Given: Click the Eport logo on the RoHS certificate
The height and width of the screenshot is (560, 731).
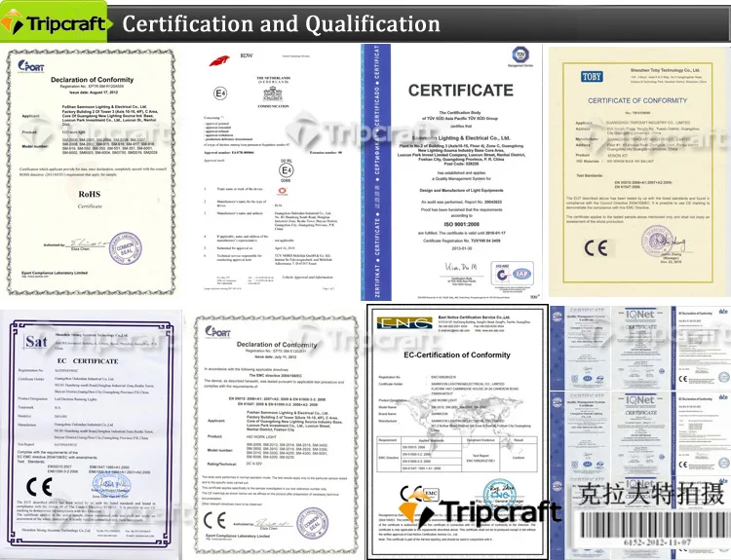Looking at the screenshot, I should pyautogui.click(x=31, y=66).
